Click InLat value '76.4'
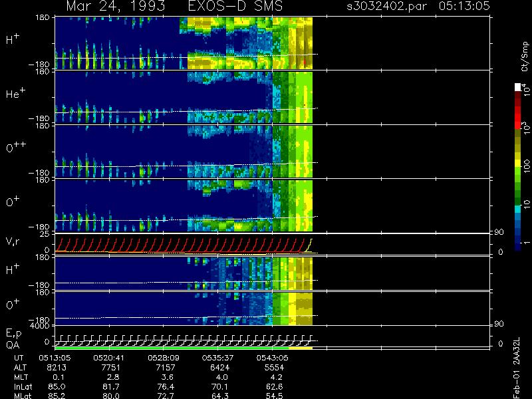Viewport: 532px width, 399px height. click(165, 387)
